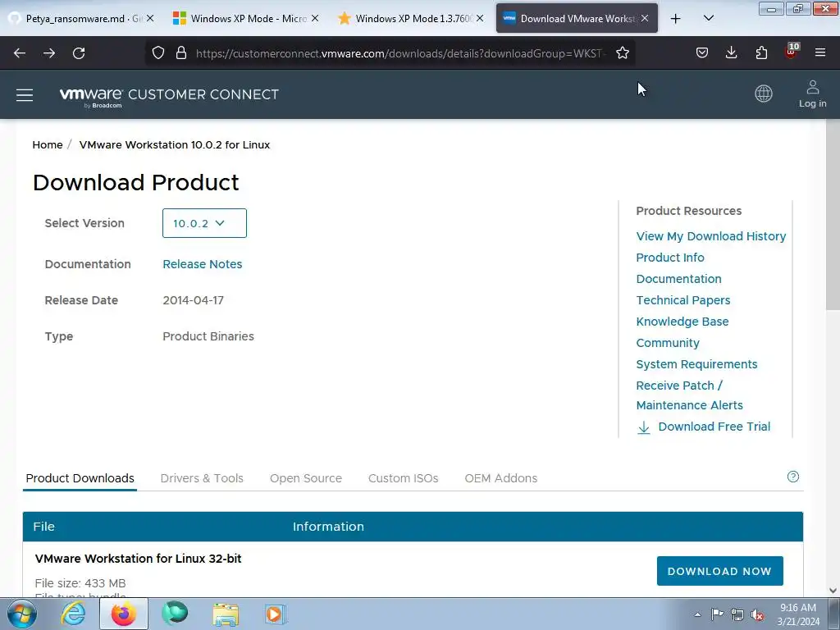Open Windows Media Player from taskbar
This screenshot has height=630, width=840.
(x=276, y=614)
